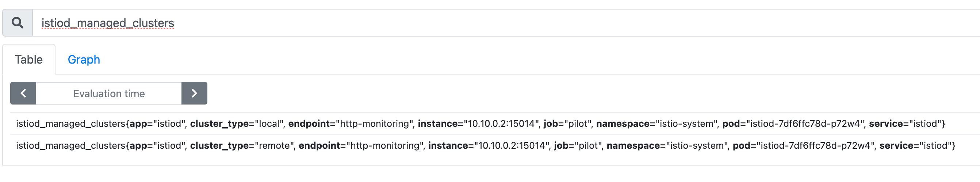Click endpoint="http-monitoring" in the remote row

click(x=361, y=145)
